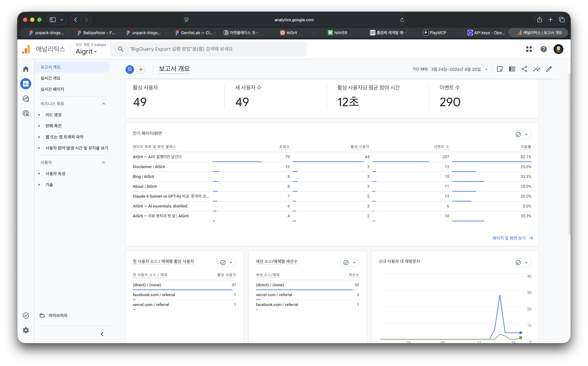Click the customize report pencil icon
The height and width of the screenshot is (366, 588).
point(549,69)
